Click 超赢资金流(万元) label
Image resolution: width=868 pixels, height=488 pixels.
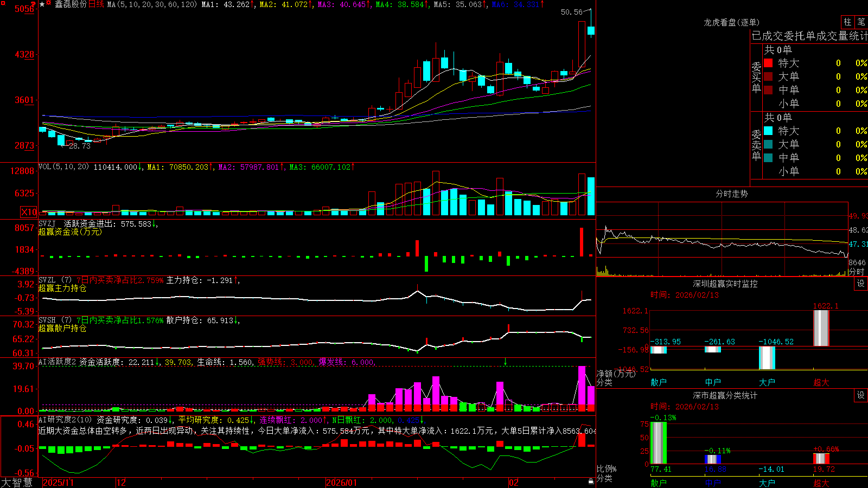coord(70,232)
